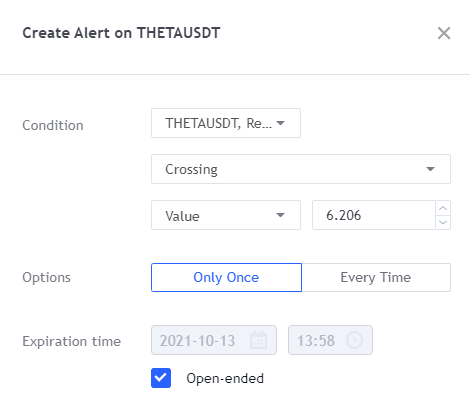Switch to the Every Time option

[x=376, y=277]
